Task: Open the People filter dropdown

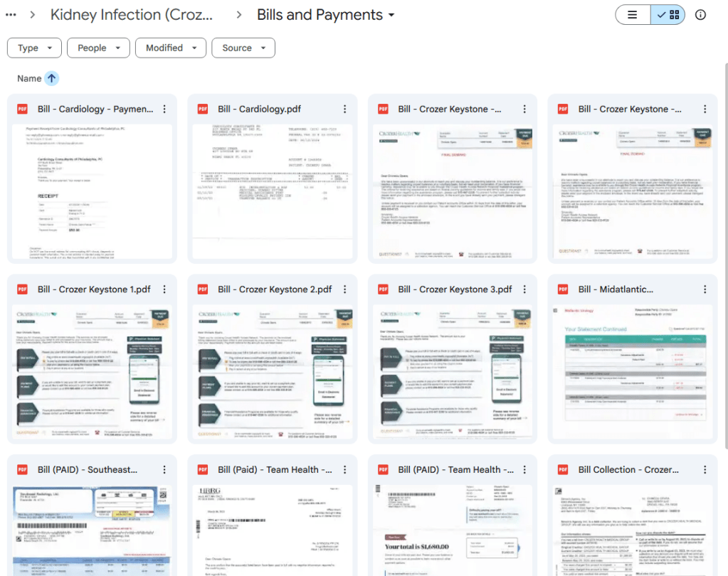Action: click(x=98, y=48)
